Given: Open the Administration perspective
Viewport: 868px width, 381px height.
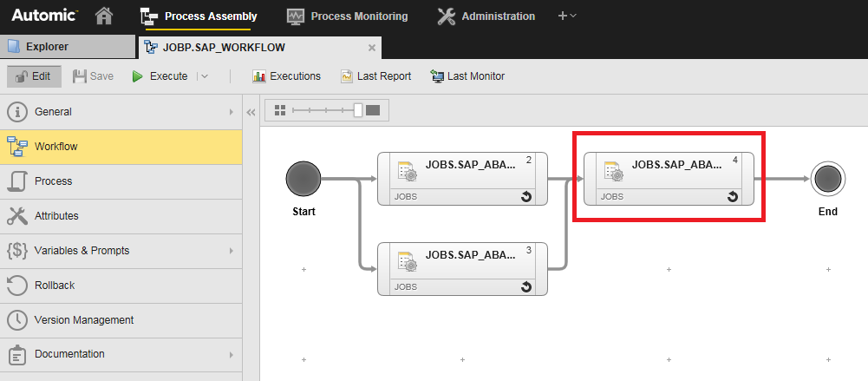Looking at the screenshot, I should [486, 16].
